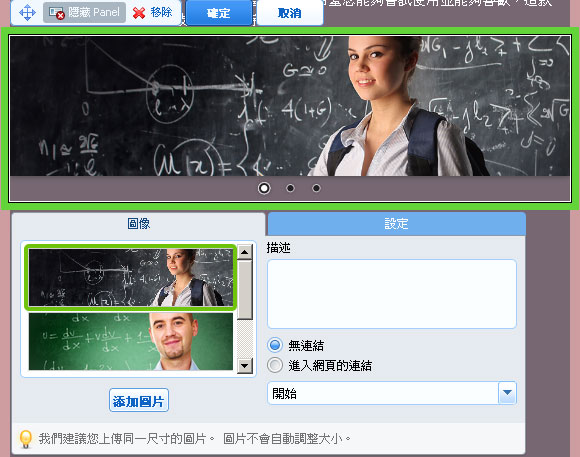Image resolution: width=580 pixels, height=457 pixels.
Task: Click the 開始 combo box field
Action: (392, 393)
